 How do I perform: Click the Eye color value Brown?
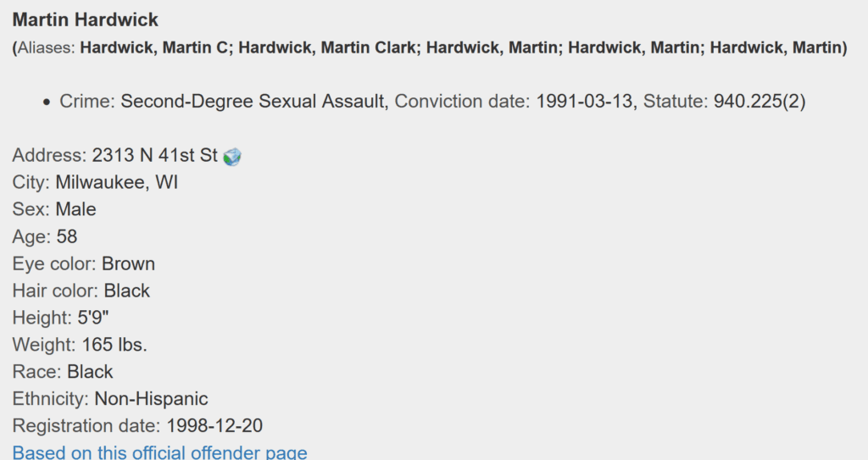tap(129, 263)
